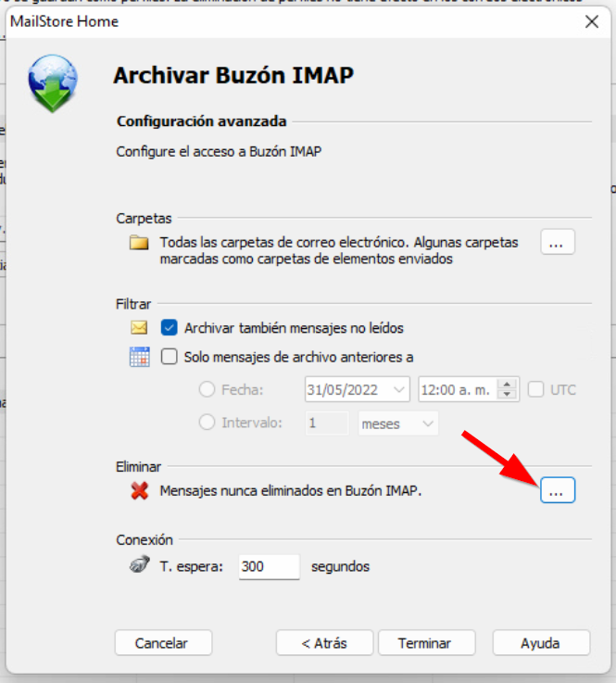Open the Eliminar options '...' button
This screenshot has height=683, width=616.
coord(557,490)
